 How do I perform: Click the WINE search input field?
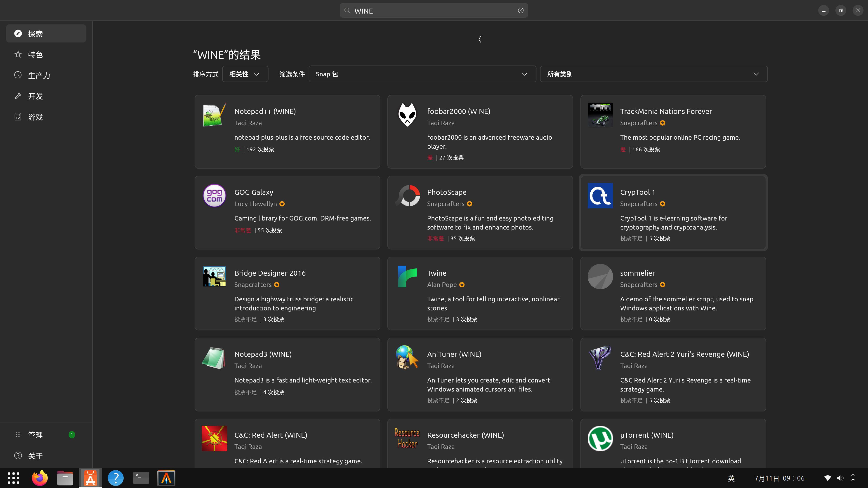[434, 10]
